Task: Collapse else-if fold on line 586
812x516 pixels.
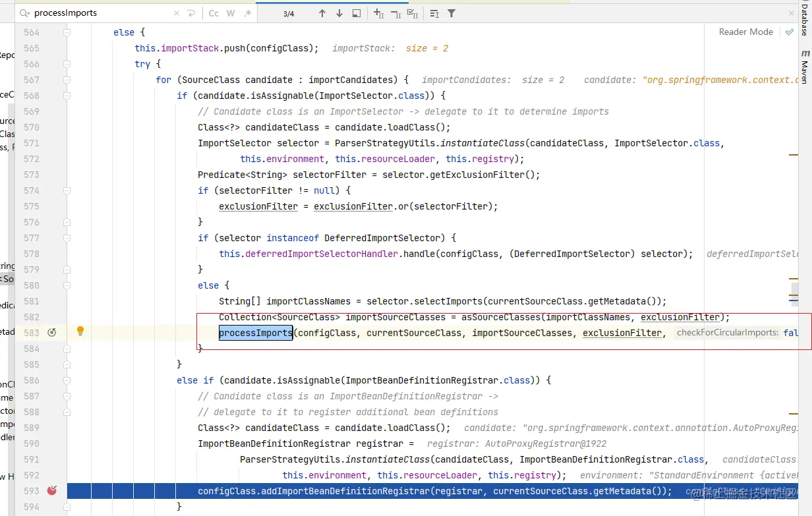Action: pyautogui.click(x=67, y=380)
